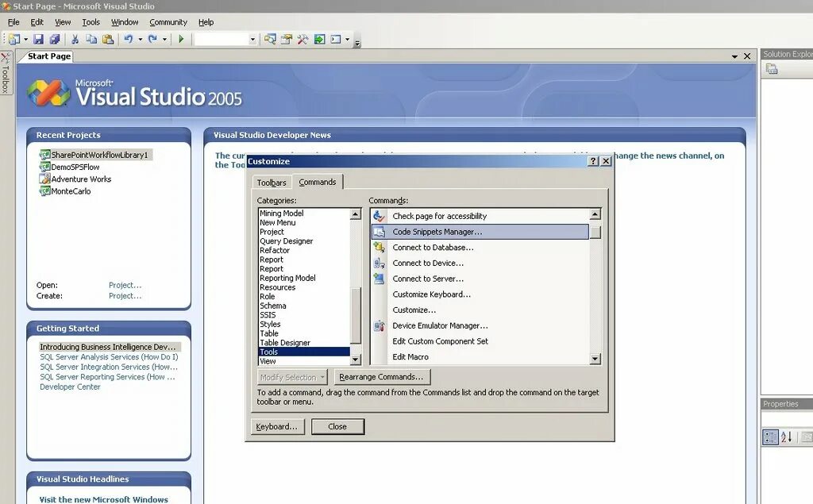This screenshot has width=813, height=504.
Task: Open the Undo history dropdown arrow
Action: point(140,40)
